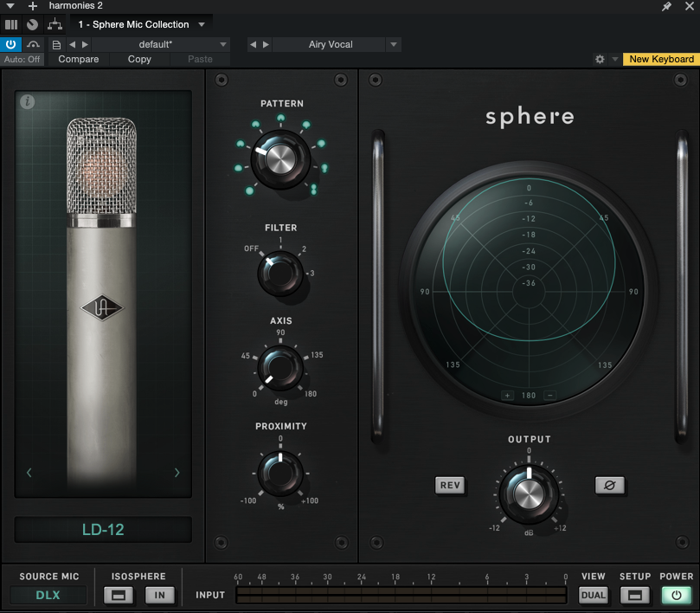Viewport: 700px width, 613px height.
Task: Toggle the Sphere POWER button
Action: point(677,595)
